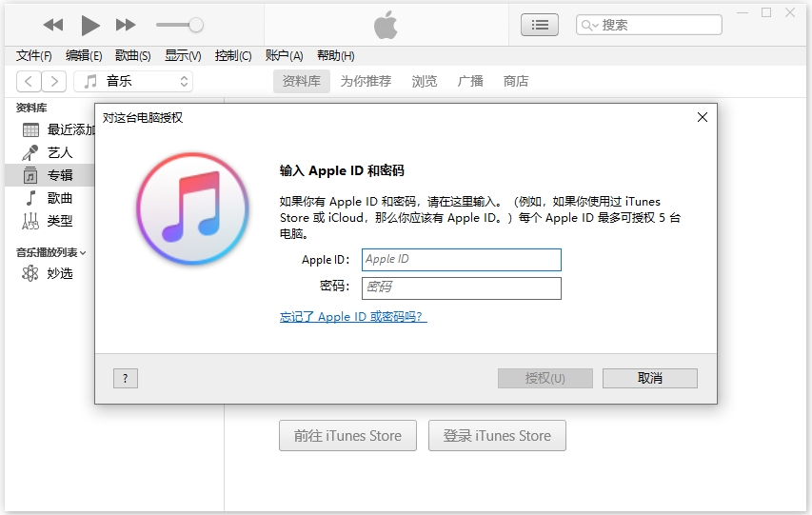Open the 账户(A) menu
The height and width of the screenshot is (515, 812).
click(284, 55)
